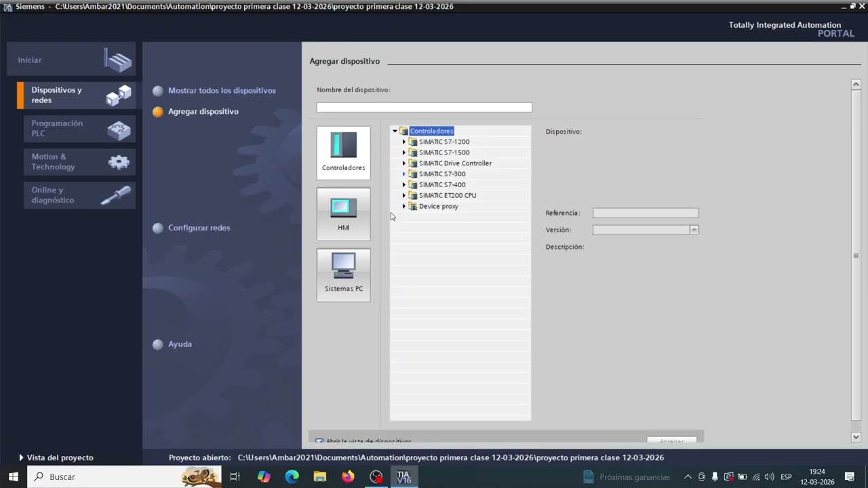The width and height of the screenshot is (868, 488).
Task: Open the Online y diagnóstico portal
Action: coord(79,195)
